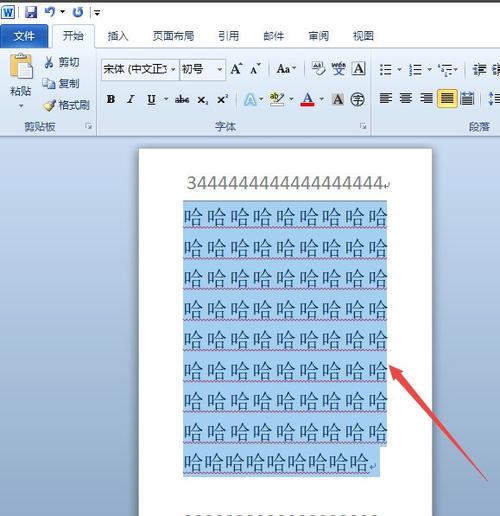500x516 pixels.
Task: Apply the red font color swatch
Action: click(307, 99)
